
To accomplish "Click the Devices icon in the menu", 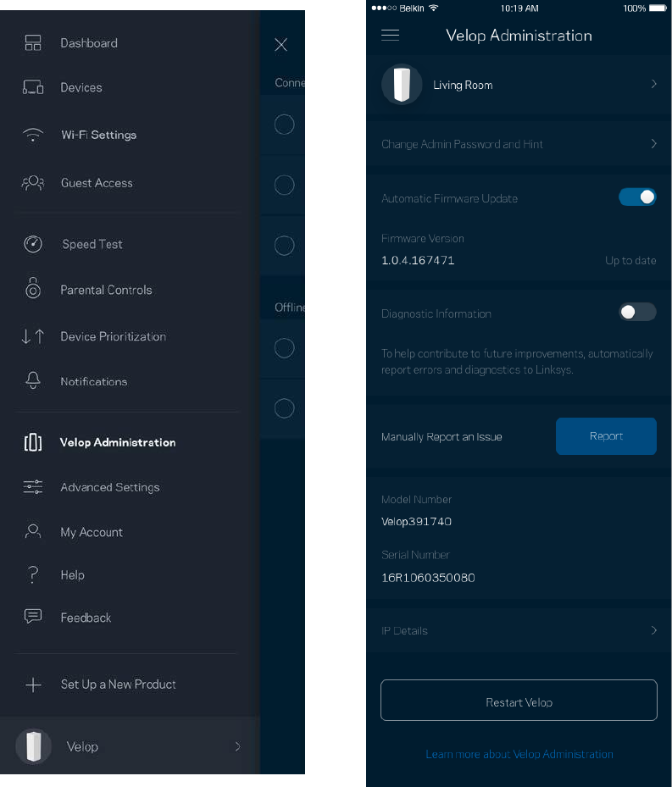I will [33, 87].
